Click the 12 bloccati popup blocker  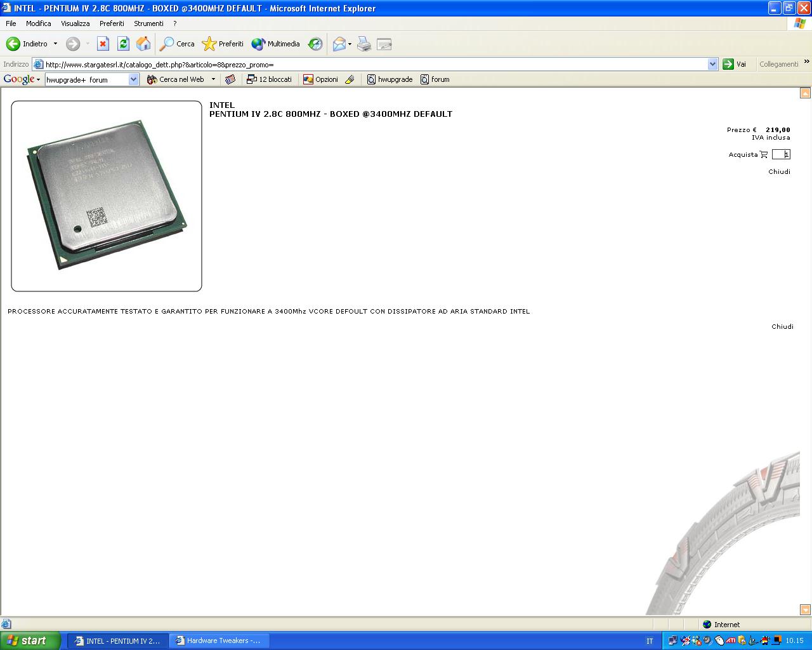click(x=270, y=79)
